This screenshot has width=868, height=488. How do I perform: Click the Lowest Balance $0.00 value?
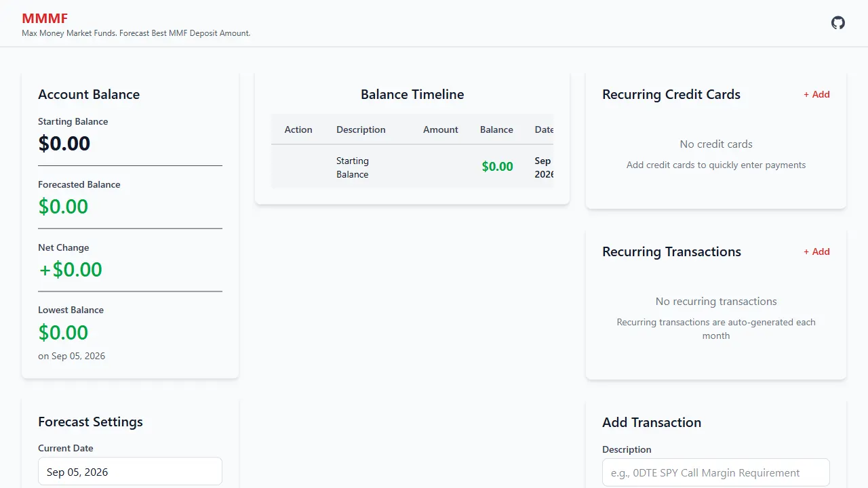63,333
